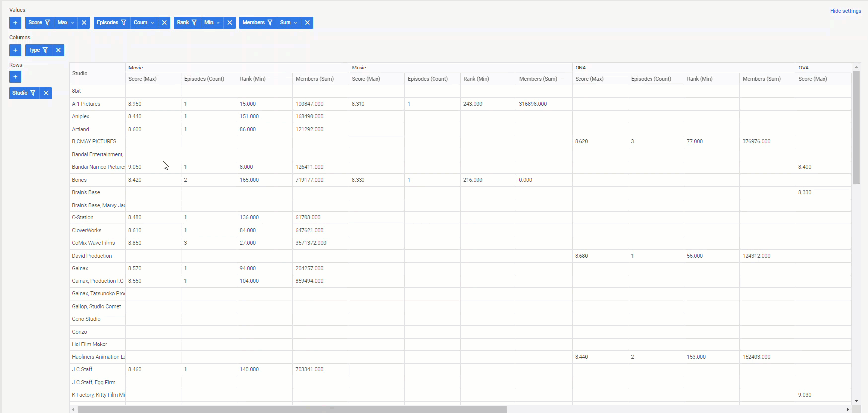Screen dimensions: 868x413
Task: Click the horizontal scrollbar left arrow
Action: tap(73, 410)
